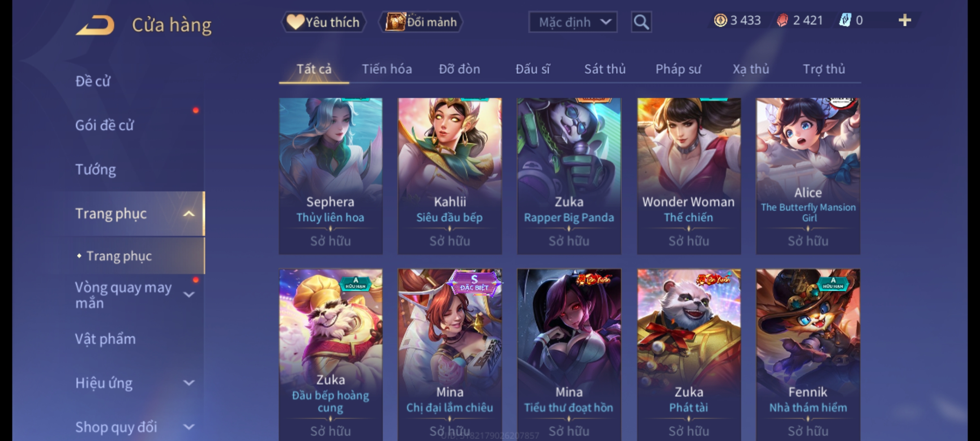Screen dimensions: 980x441
Task: Switch to the Tiến hóa tab
Action: point(387,69)
